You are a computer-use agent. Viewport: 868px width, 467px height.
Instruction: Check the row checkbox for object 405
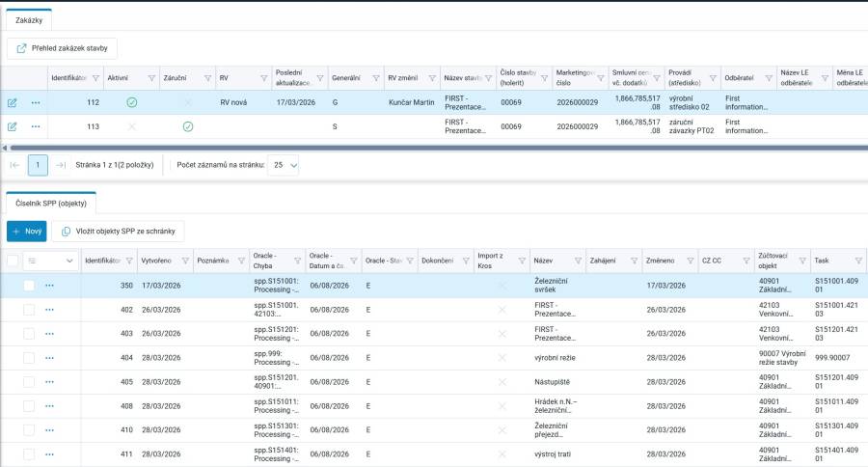tap(29, 382)
